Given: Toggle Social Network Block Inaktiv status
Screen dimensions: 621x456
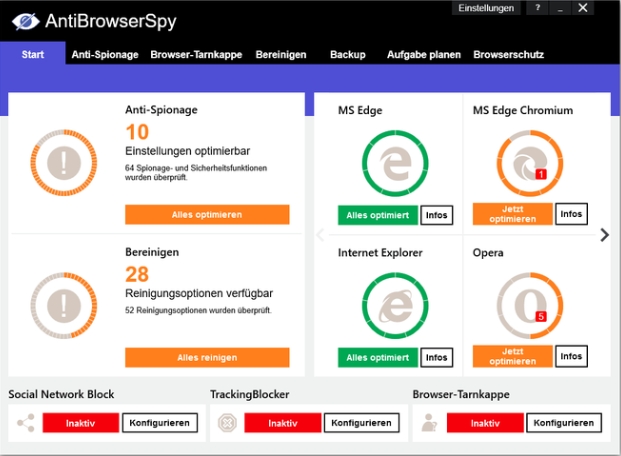Looking at the screenshot, I should pyautogui.click(x=81, y=423).
